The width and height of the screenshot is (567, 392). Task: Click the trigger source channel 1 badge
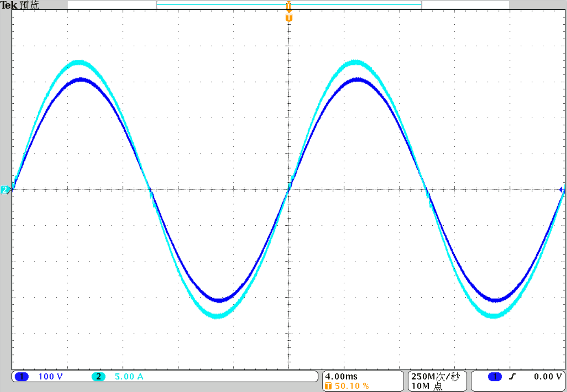495,376
